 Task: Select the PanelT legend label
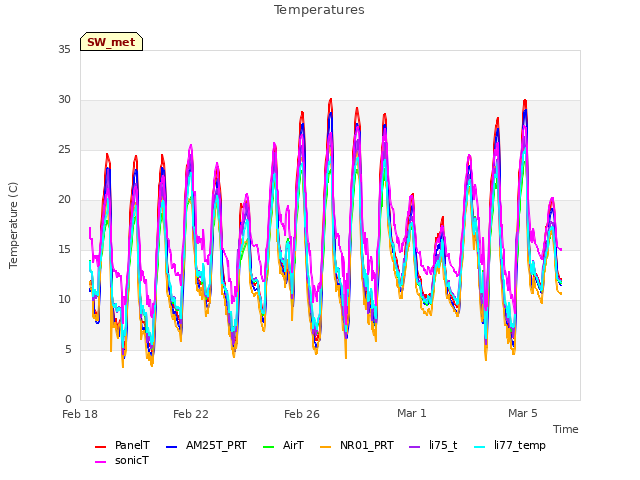click(132, 445)
